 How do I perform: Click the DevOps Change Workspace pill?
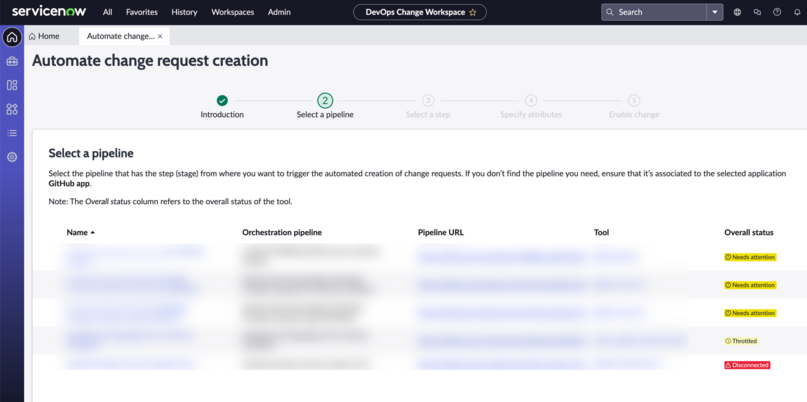(x=419, y=12)
